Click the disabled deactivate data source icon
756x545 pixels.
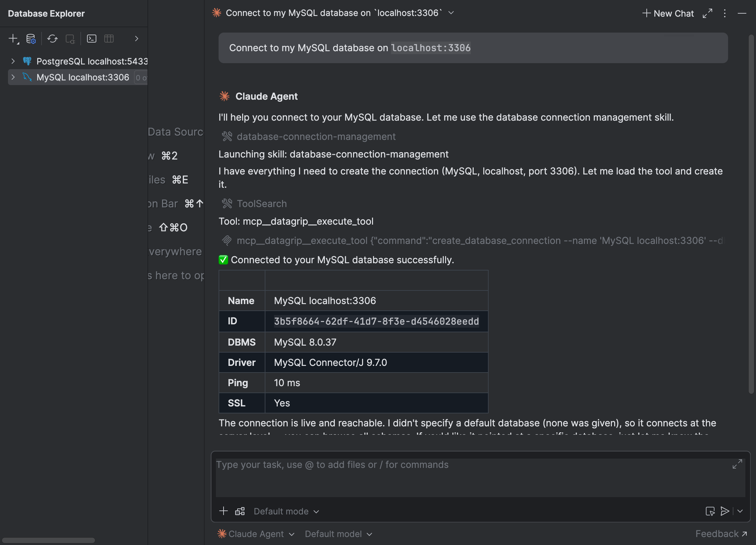pyautogui.click(x=70, y=39)
